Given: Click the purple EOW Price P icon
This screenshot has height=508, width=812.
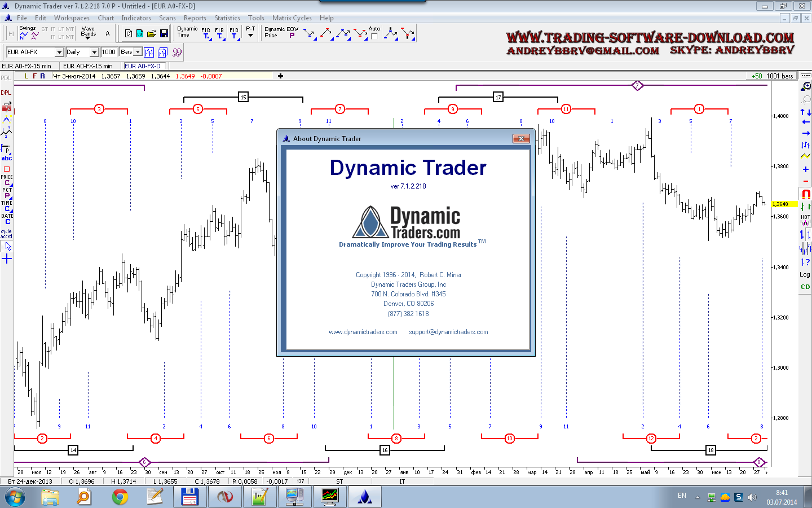Looking at the screenshot, I should click(x=292, y=36).
